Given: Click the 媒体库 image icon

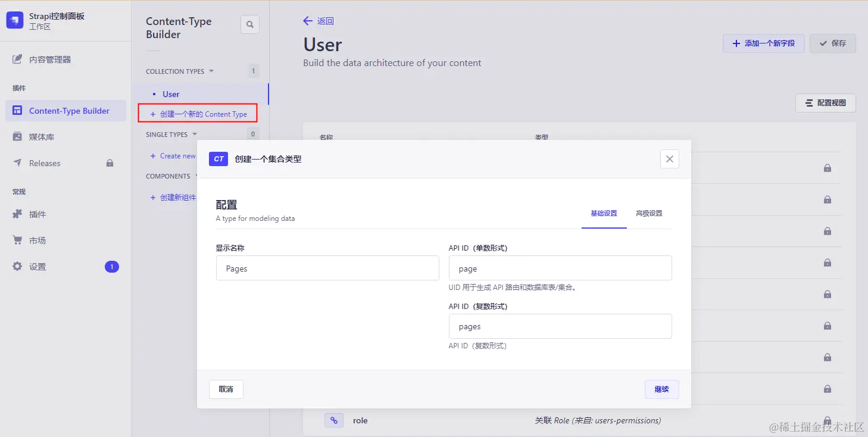Looking at the screenshot, I should (x=17, y=137).
